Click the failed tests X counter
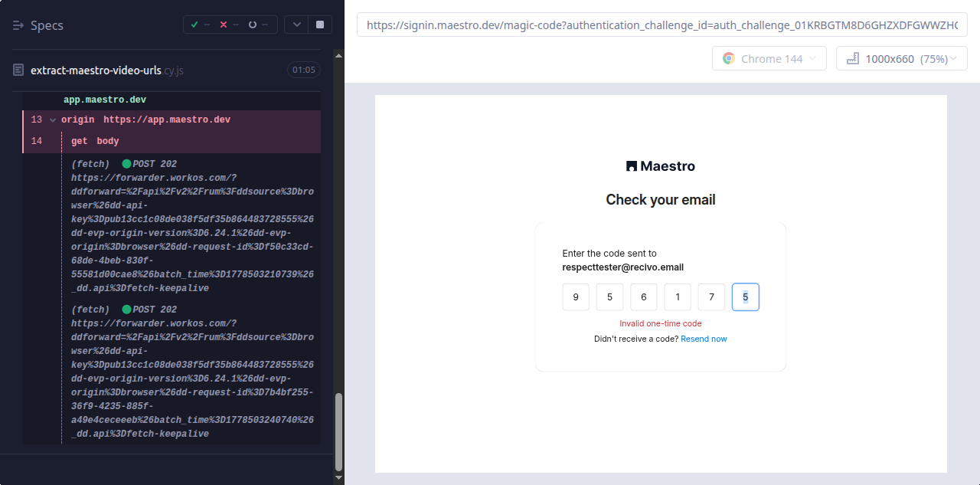Image resolution: width=980 pixels, height=485 pixels. click(227, 25)
